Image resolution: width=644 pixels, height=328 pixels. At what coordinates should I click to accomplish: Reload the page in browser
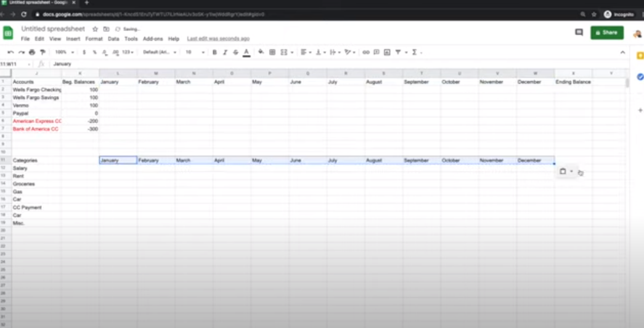click(24, 14)
